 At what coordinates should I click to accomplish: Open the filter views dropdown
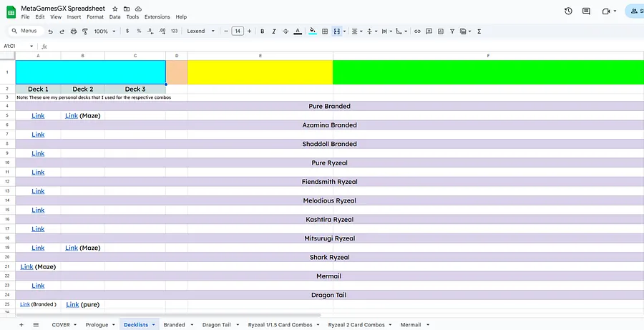(465, 31)
